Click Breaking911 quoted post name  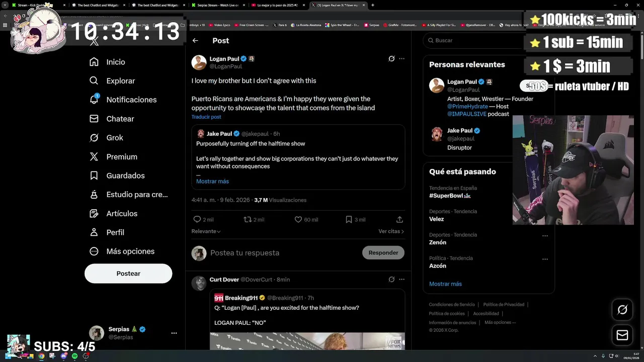241,298
